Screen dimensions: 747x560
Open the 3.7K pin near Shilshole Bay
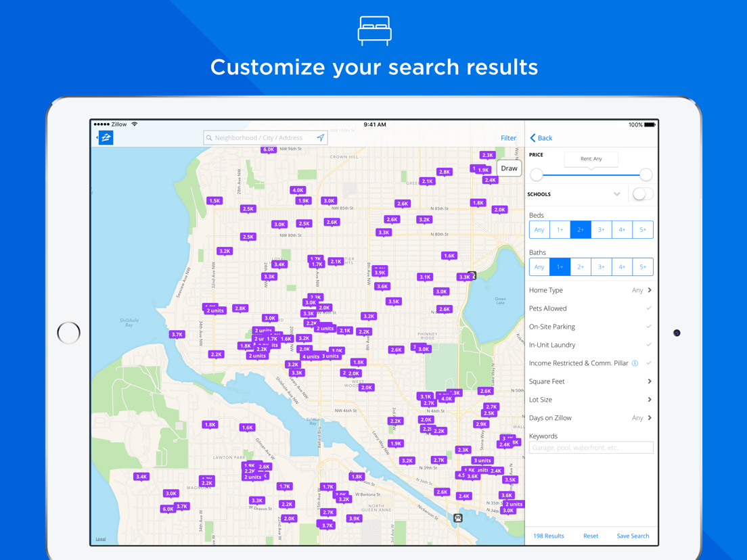coord(177,334)
